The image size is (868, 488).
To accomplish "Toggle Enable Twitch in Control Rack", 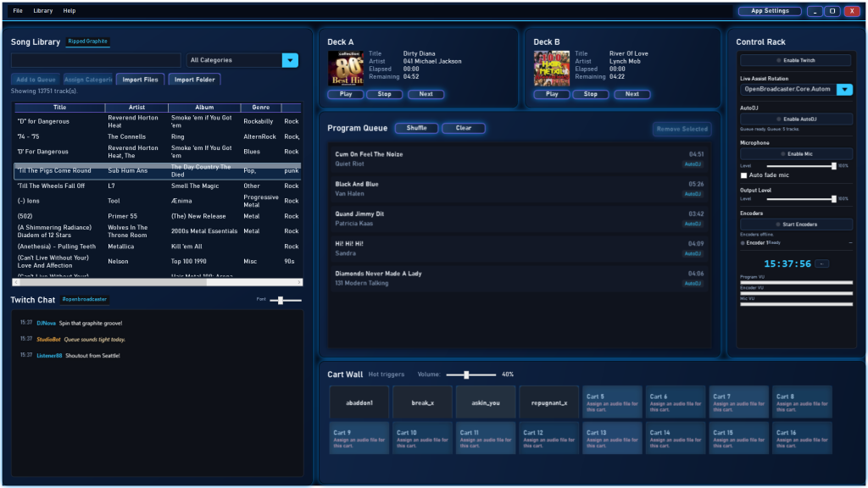I will pyautogui.click(x=796, y=61).
